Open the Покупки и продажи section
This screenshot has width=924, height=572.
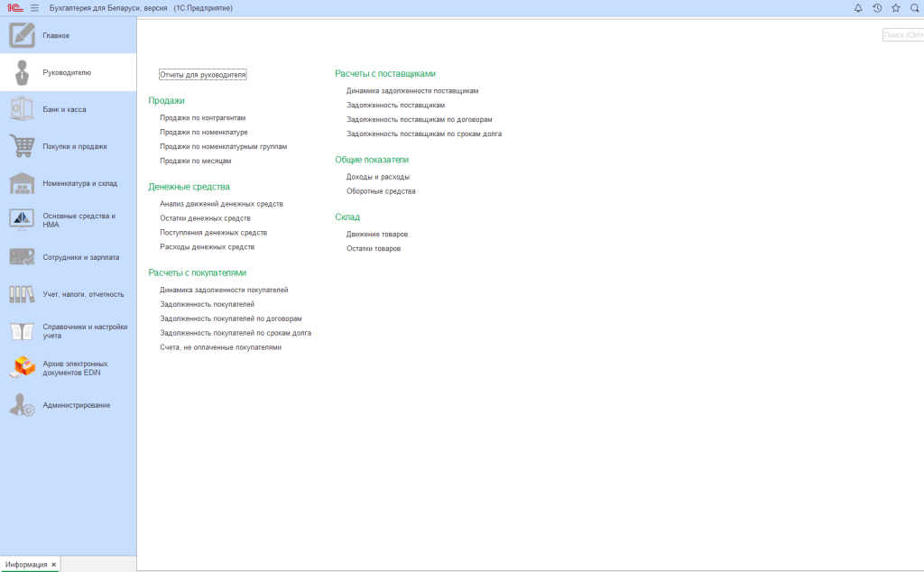coord(75,146)
